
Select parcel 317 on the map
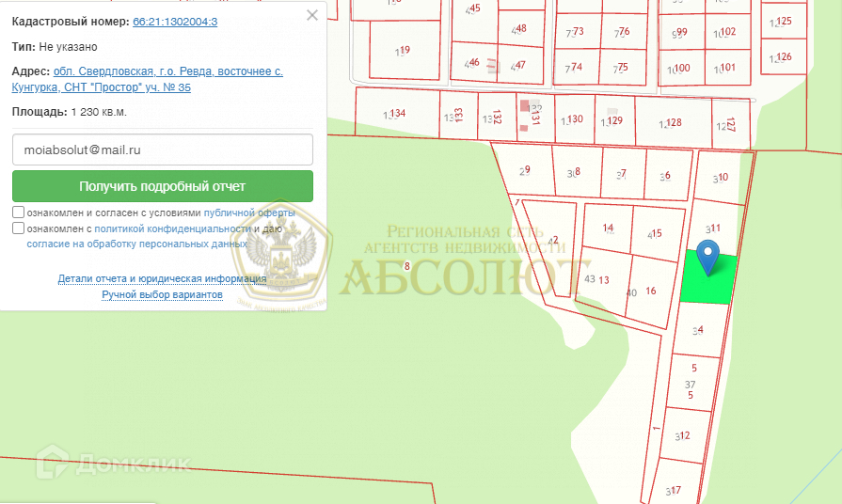(674, 490)
